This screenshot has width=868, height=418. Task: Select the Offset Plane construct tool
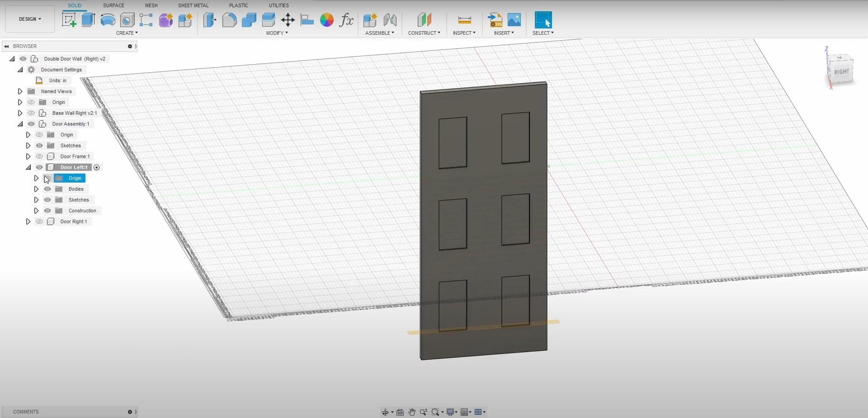[x=424, y=20]
